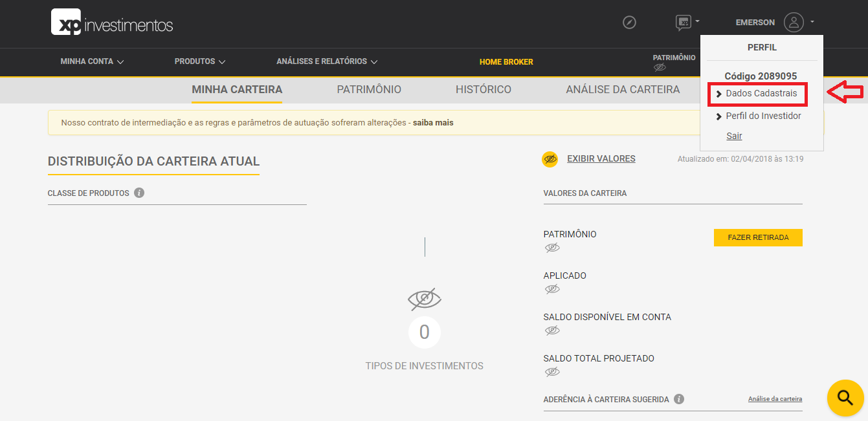Screen dimensions: 868x421
Task: Click the saiba mais link
Action: (433, 122)
